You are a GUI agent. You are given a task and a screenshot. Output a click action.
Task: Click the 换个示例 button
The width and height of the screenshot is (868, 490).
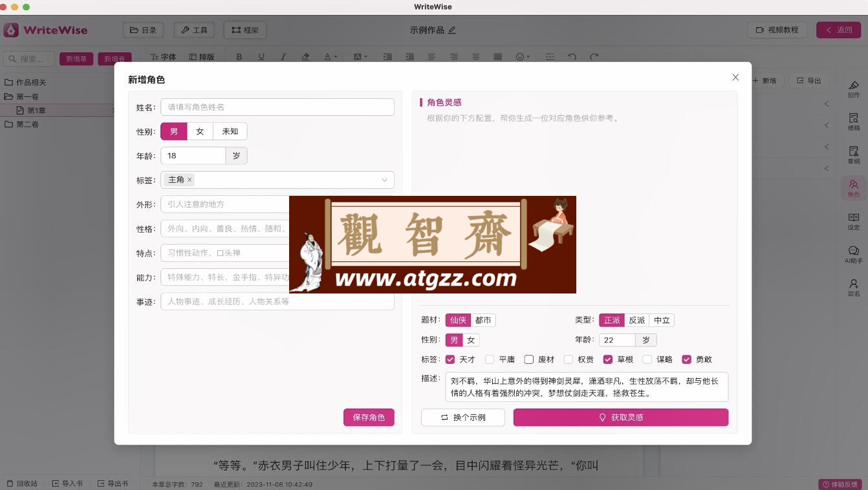463,418
